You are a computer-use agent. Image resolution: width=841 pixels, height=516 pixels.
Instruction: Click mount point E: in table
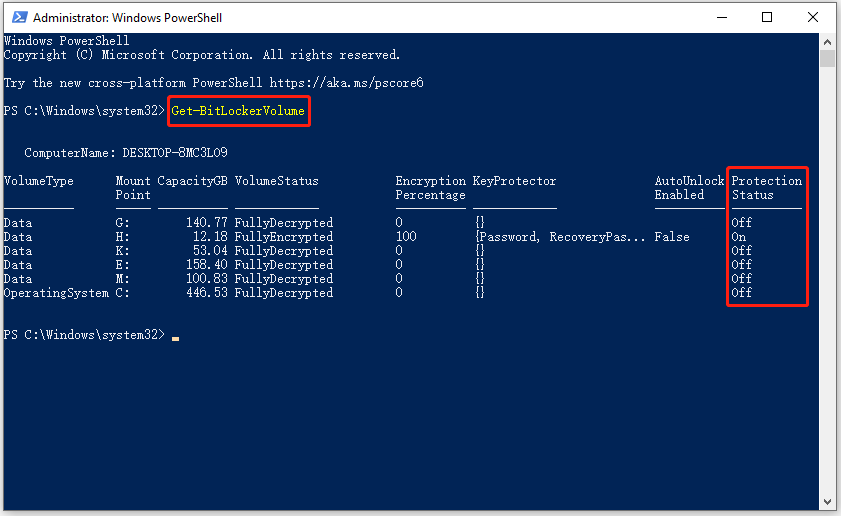[x=122, y=264]
